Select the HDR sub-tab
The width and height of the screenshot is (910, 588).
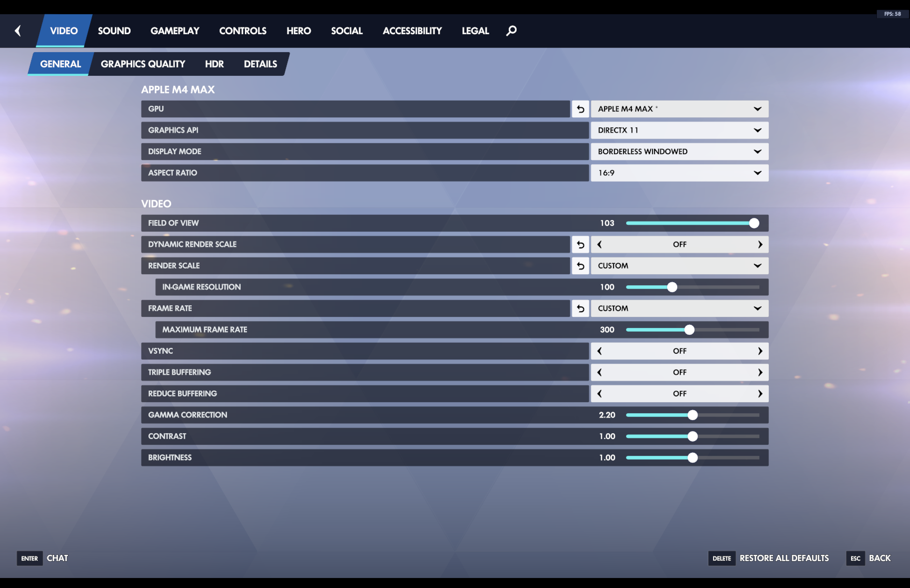click(214, 64)
